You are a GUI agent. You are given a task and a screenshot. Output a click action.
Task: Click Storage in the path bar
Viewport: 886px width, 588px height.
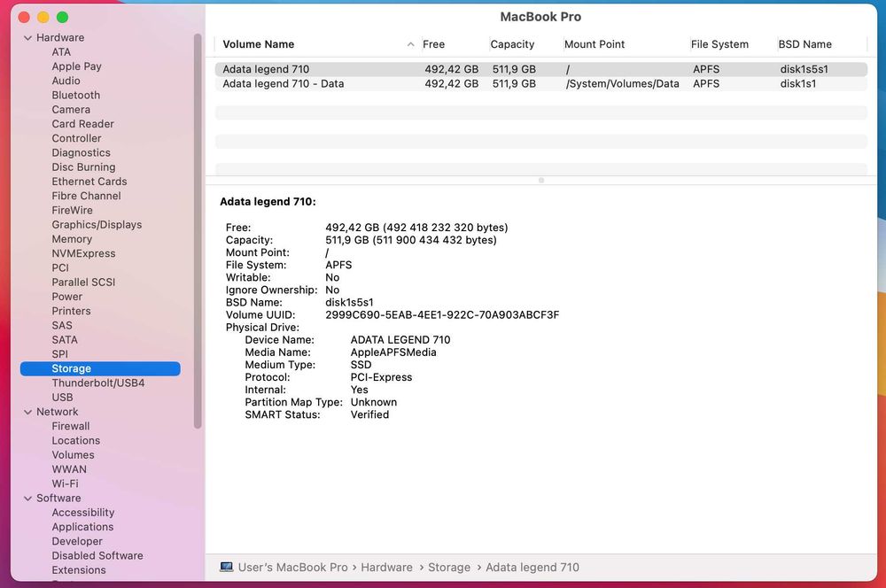448,567
